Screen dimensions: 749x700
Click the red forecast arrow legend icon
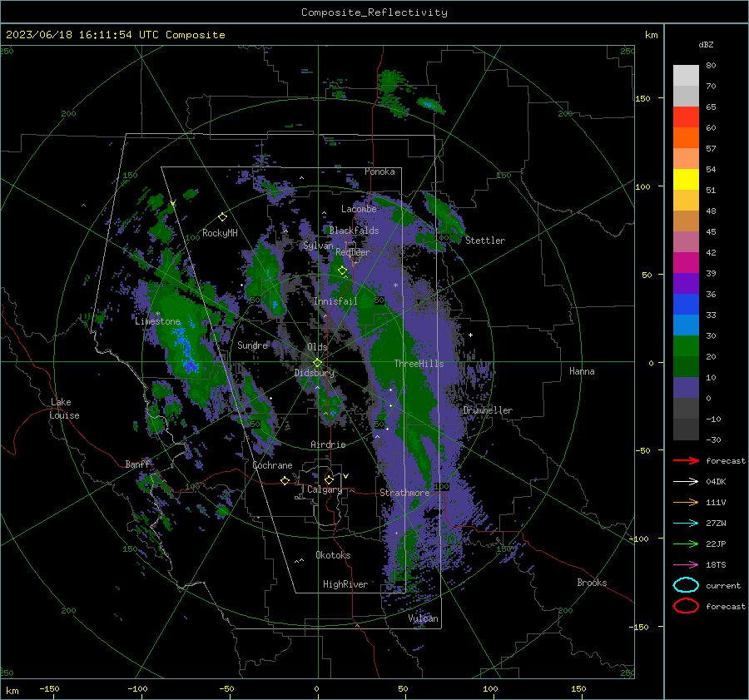tap(686, 460)
